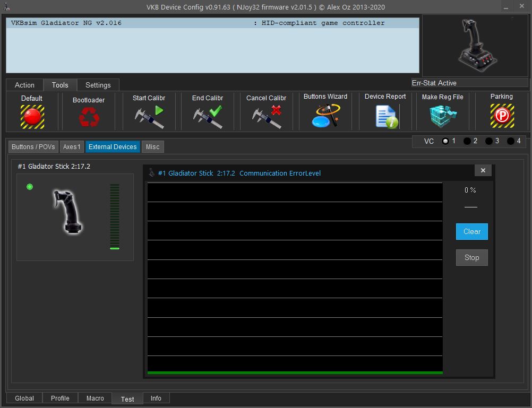532x408 pixels.
Task: Select the Test bottom tab
Action: coord(127,399)
